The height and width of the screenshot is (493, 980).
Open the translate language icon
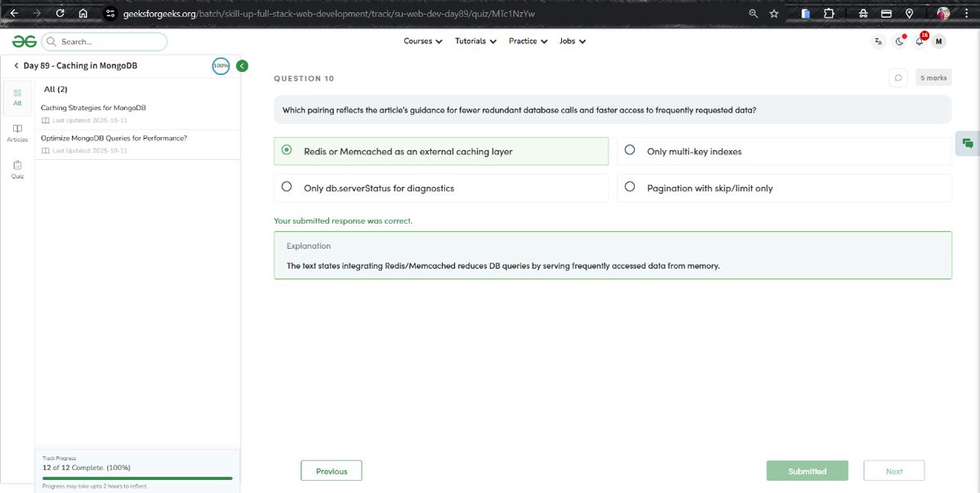(x=878, y=42)
